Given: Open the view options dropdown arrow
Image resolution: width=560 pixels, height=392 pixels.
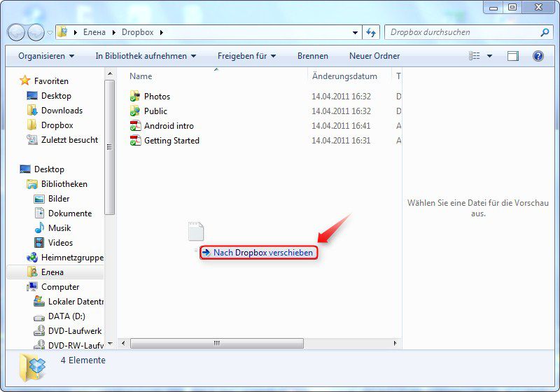Looking at the screenshot, I should pos(489,56).
